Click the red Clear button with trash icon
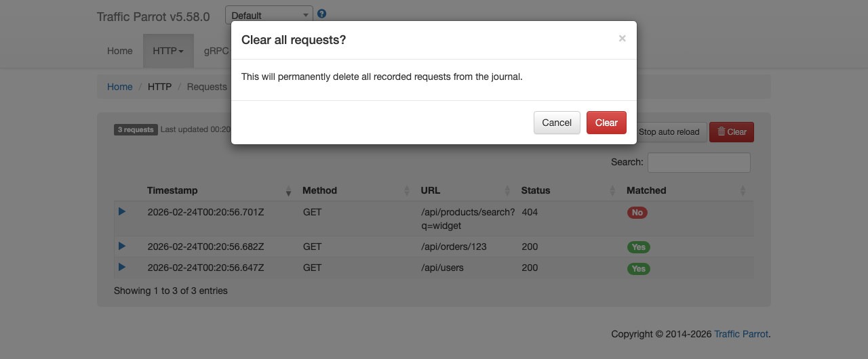The height and width of the screenshot is (359, 868). [732, 132]
